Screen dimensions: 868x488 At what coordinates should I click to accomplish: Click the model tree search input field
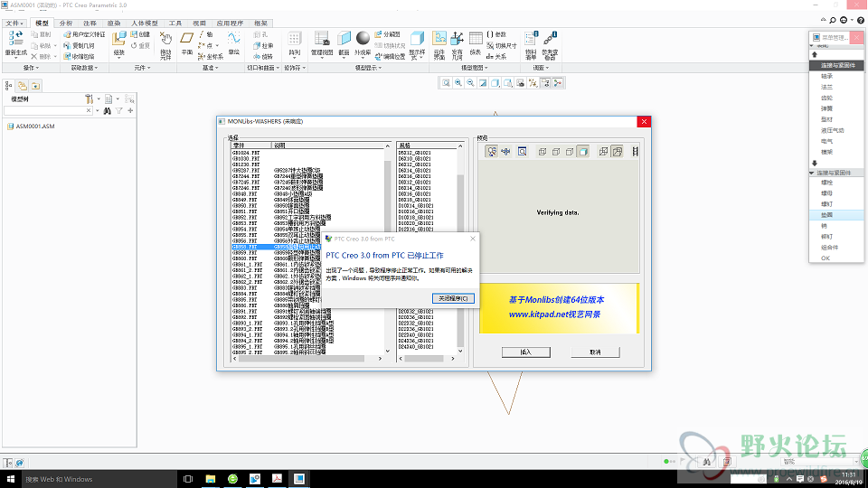coord(48,110)
